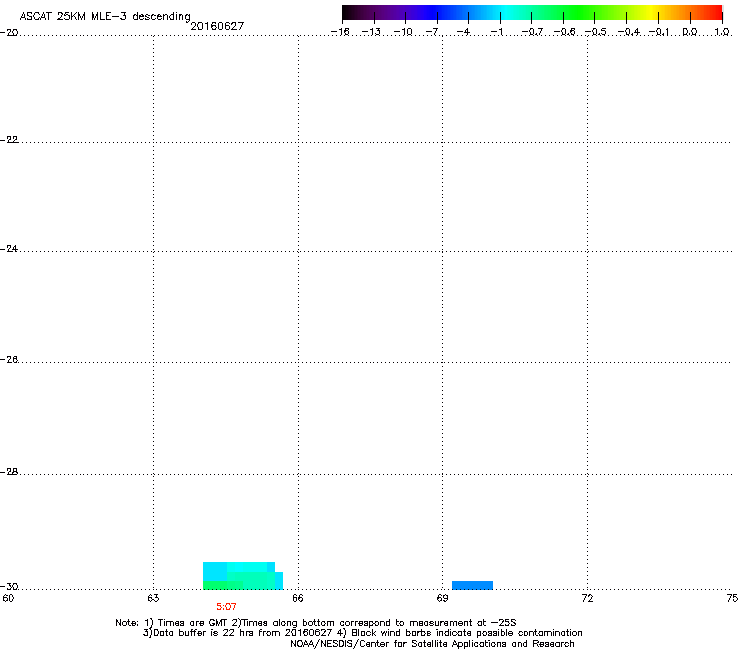This screenshot has height=650, width=740.
Task: Click the -28 latitude axis label
Action: pyautogui.click(x=9, y=472)
